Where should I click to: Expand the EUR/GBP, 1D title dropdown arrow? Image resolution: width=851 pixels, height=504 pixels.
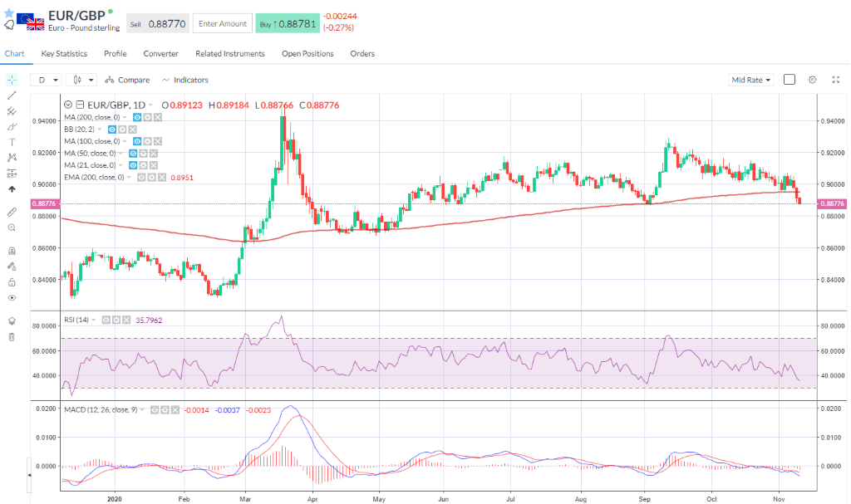coord(150,105)
